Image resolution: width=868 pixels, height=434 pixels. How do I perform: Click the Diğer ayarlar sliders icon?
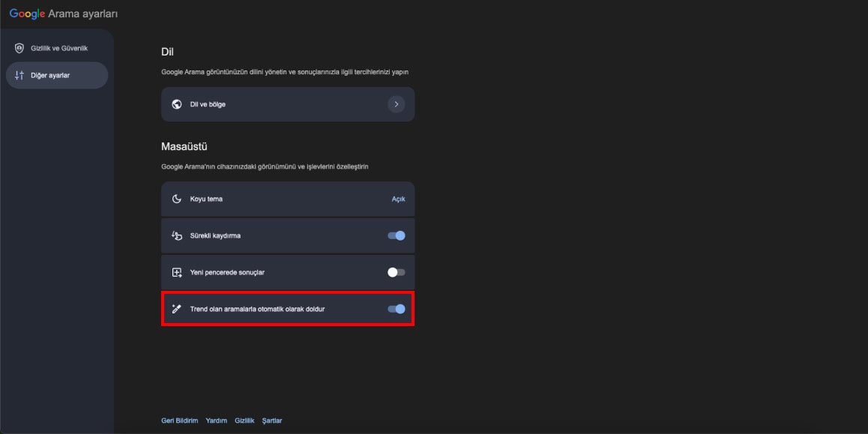click(19, 75)
